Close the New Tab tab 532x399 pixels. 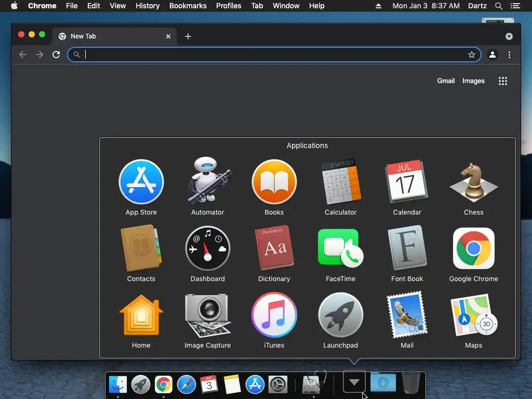[168, 36]
